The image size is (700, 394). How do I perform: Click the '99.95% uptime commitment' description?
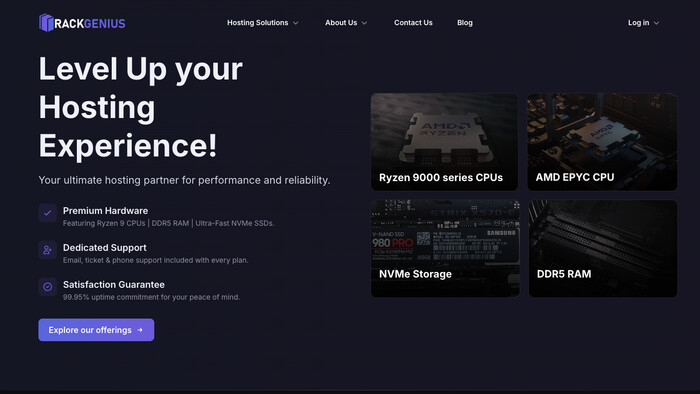point(151,297)
